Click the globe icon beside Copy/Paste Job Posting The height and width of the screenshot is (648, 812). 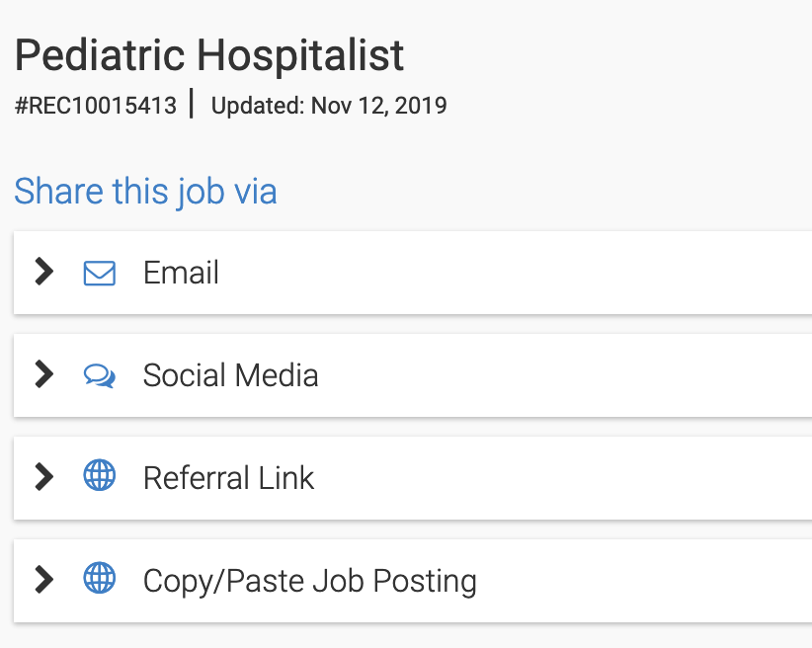(x=100, y=580)
